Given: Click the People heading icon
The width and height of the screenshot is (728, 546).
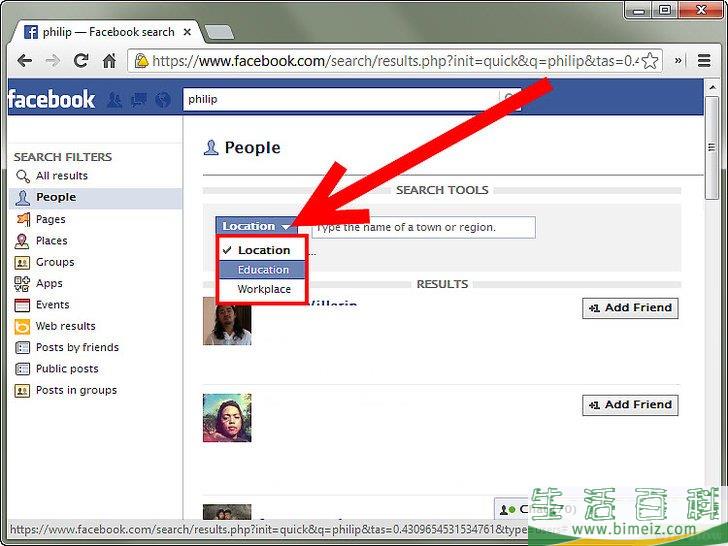Looking at the screenshot, I should click(x=211, y=148).
